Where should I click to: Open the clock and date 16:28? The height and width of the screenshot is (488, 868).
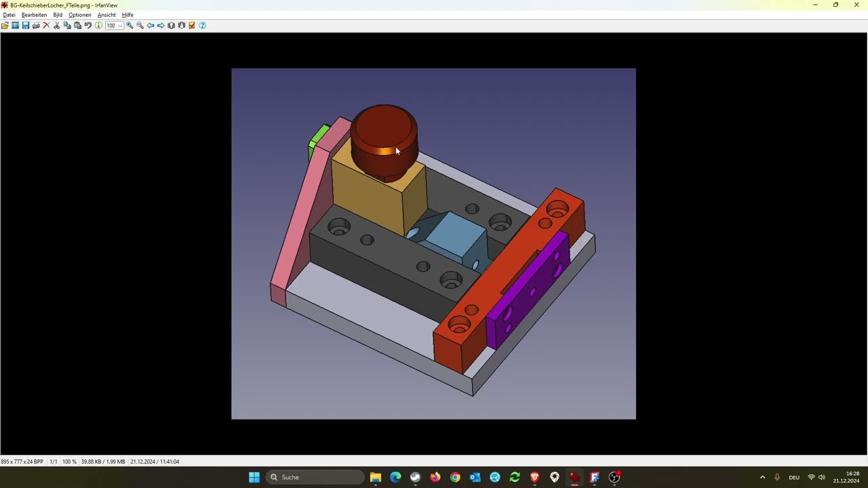(x=846, y=477)
